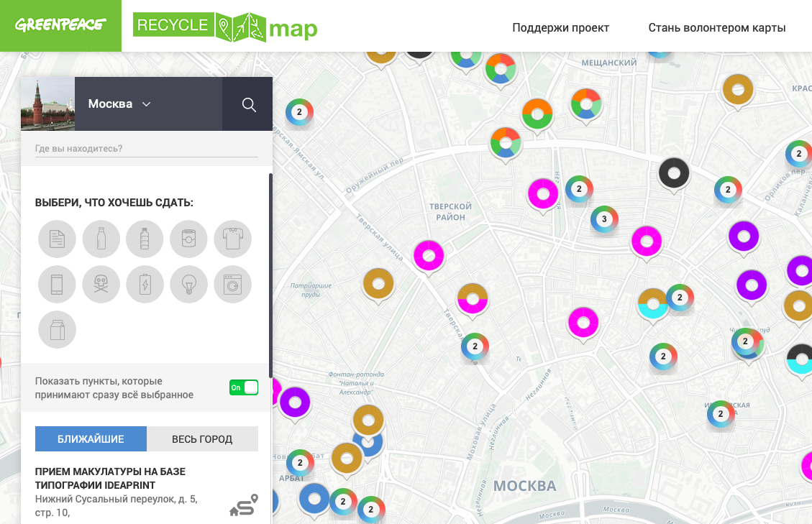Click the cluster marker labeled 3
812x524 pixels.
(604, 219)
